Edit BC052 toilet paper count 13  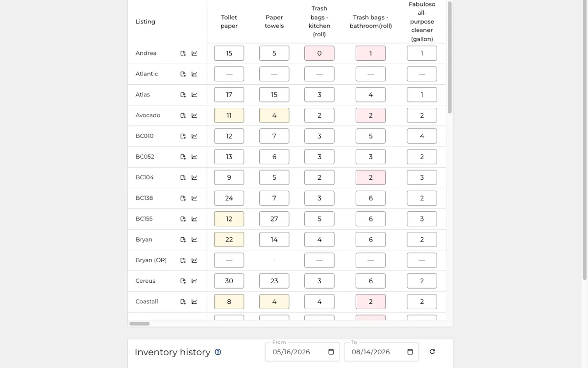(x=229, y=157)
